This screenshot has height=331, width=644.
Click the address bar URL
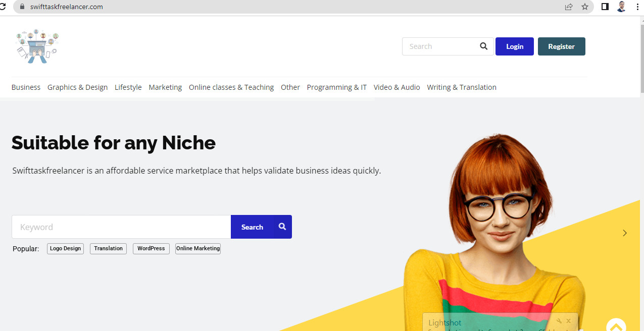[x=67, y=7]
